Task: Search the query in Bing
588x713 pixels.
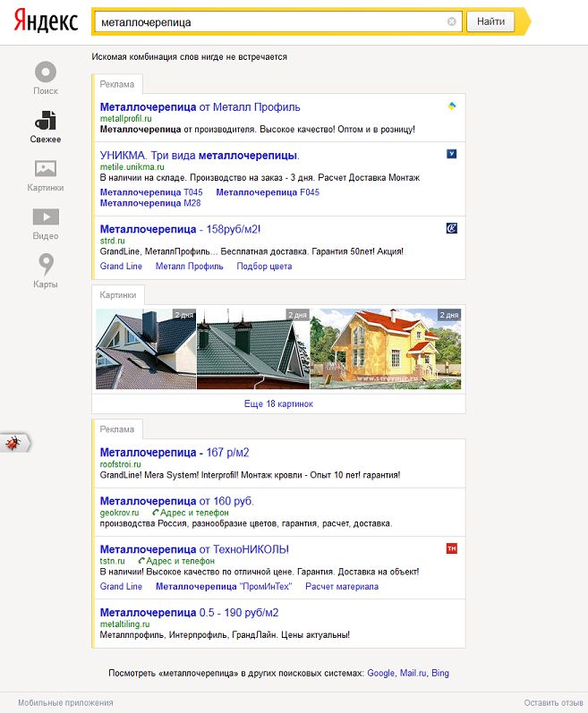Action: (x=440, y=673)
